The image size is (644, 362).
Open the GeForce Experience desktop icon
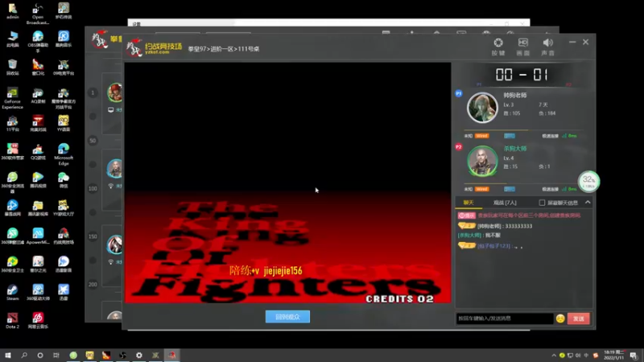coord(12,98)
